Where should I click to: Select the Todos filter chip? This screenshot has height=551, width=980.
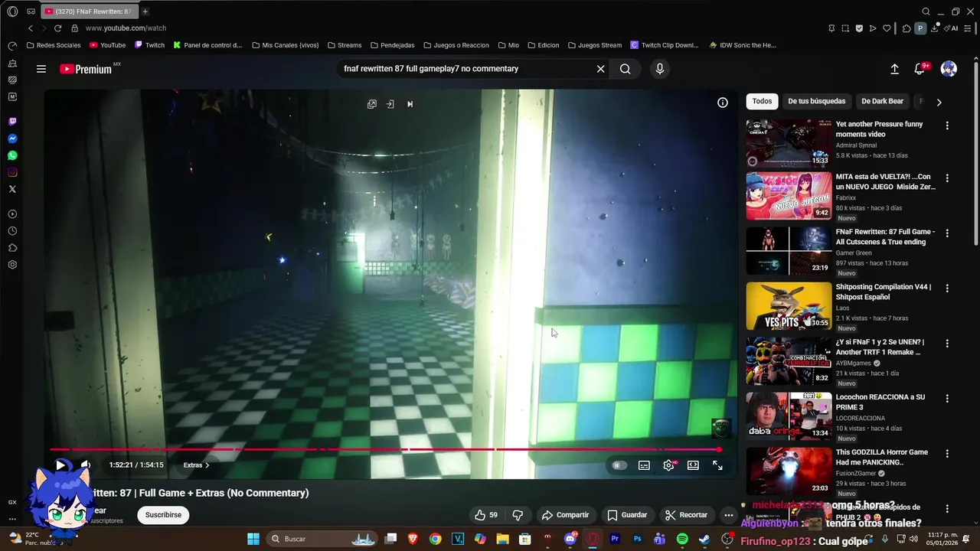click(762, 101)
